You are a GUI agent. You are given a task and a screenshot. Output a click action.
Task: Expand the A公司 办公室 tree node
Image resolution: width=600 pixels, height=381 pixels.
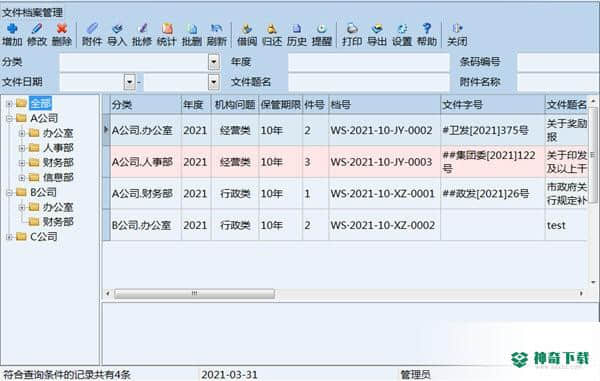[22, 133]
